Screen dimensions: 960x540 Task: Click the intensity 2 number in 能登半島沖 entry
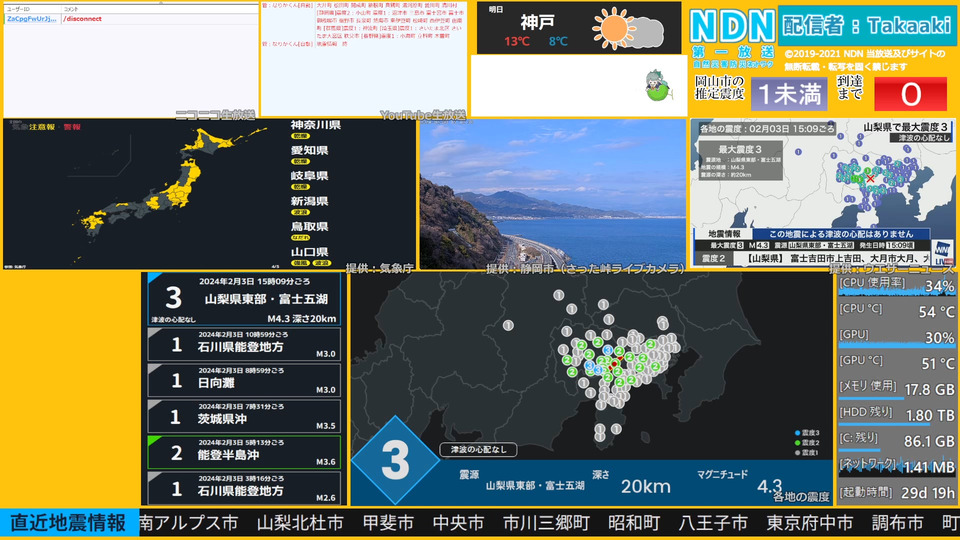tap(176, 453)
